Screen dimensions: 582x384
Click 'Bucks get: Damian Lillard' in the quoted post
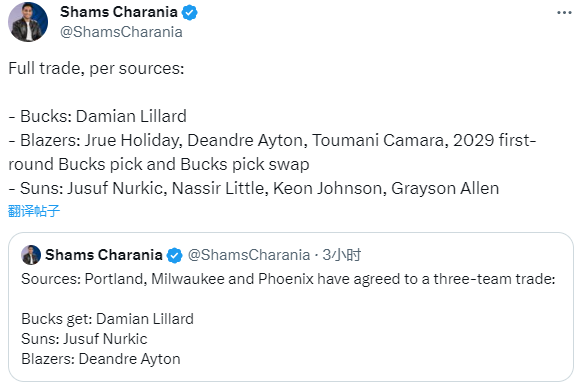pyautogui.click(x=107, y=319)
